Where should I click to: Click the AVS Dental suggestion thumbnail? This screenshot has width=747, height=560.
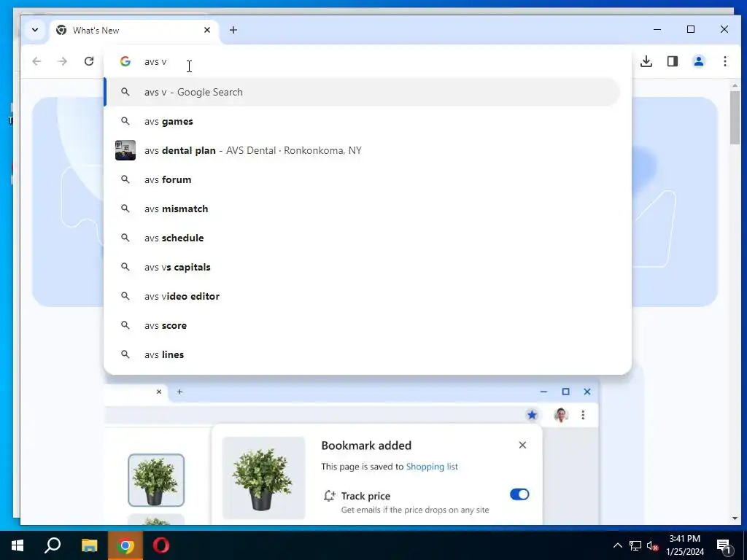(125, 150)
